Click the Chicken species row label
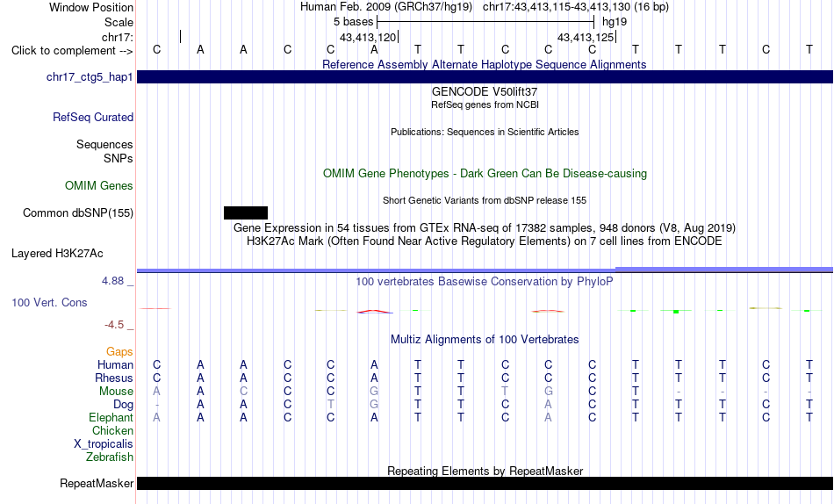Viewport: 834px width, 504px height. point(112,431)
